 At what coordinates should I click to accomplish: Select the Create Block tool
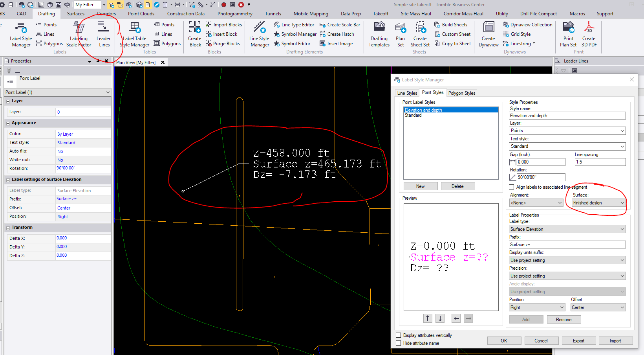click(x=195, y=35)
